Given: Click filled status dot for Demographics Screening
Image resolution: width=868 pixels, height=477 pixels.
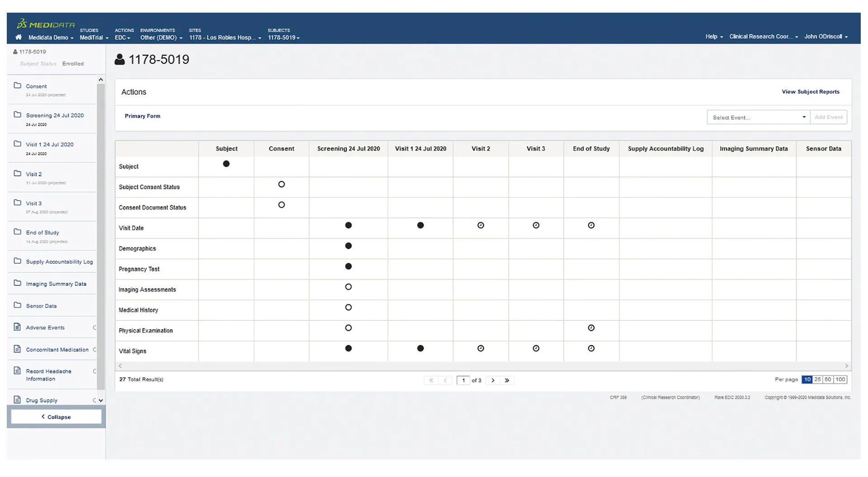Looking at the screenshot, I should 348,246.
